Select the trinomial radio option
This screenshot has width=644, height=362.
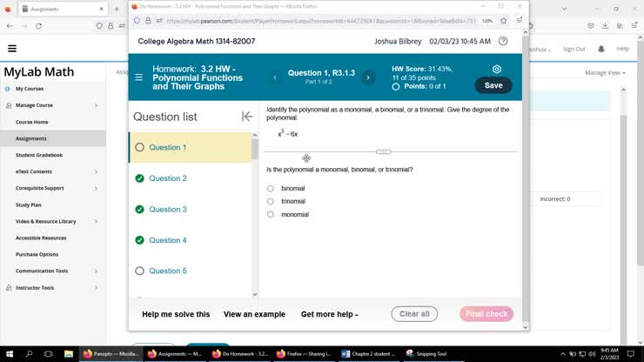pos(271,201)
